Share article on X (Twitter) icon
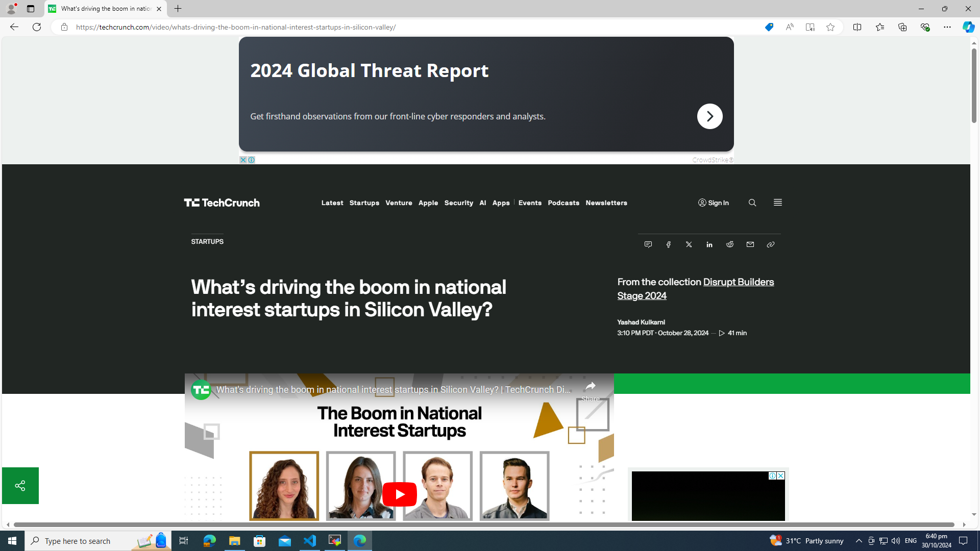 pyautogui.click(x=689, y=244)
